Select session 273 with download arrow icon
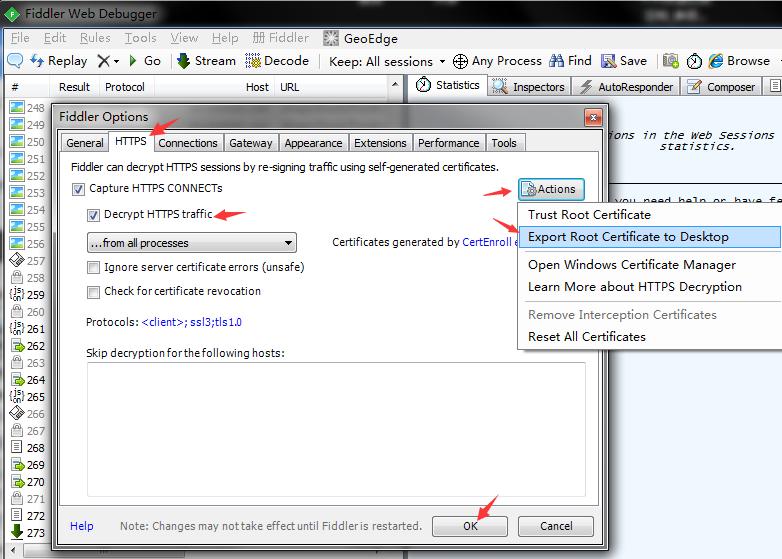 pyautogui.click(x=27, y=533)
